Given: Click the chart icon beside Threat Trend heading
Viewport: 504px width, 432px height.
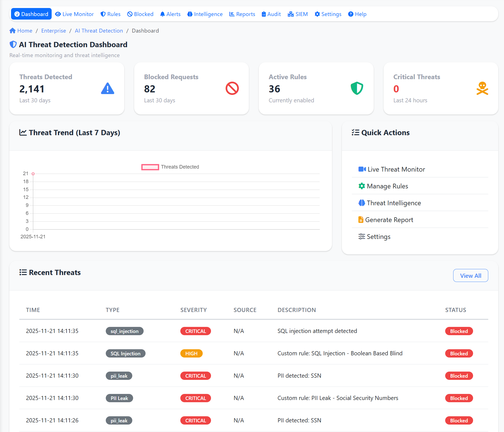Looking at the screenshot, I should 23,132.
